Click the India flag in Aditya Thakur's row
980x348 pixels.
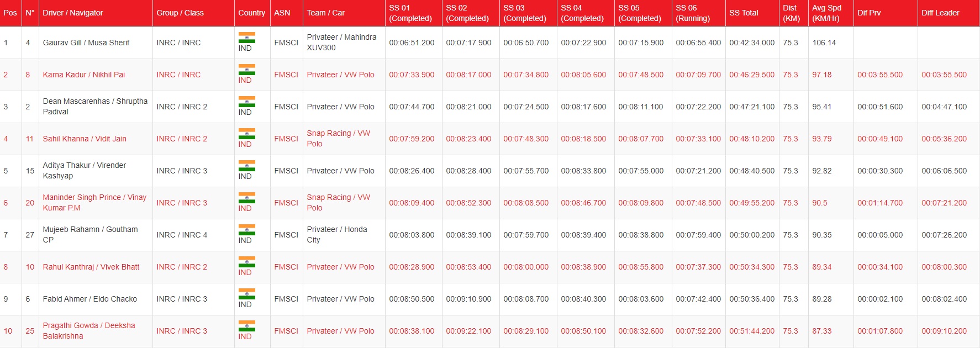[x=246, y=166]
